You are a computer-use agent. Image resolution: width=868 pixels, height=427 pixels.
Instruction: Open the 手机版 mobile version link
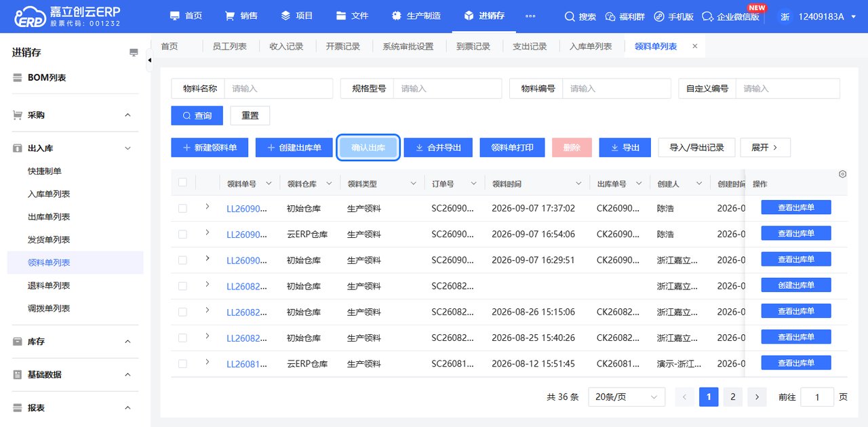[x=673, y=16]
